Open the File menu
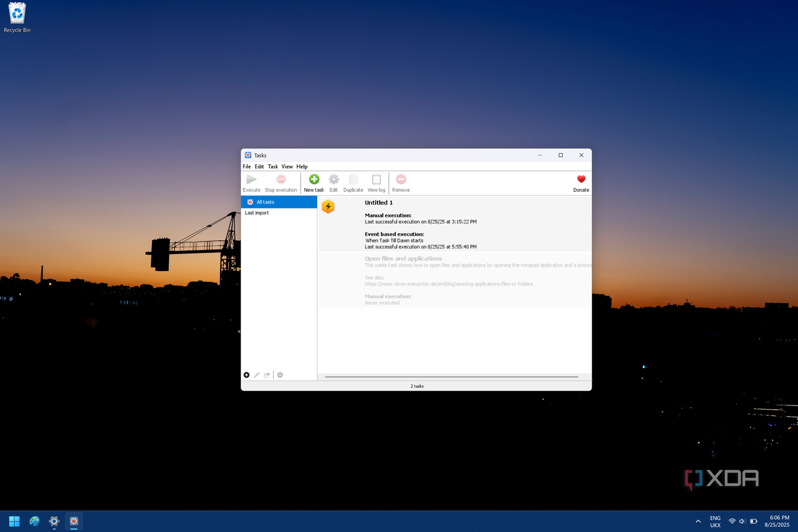Screen dimensions: 798x532 click(x=246, y=166)
